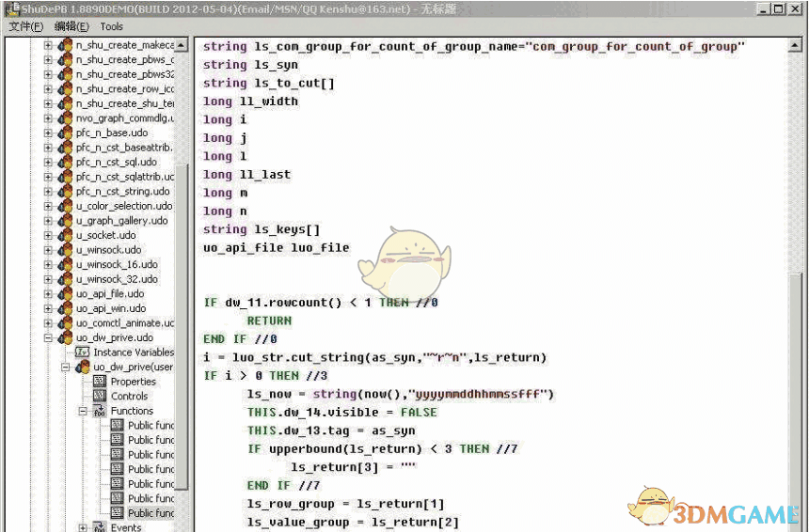Click the pfc_n_base.udo object icon
The image size is (809, 532).
coord(64,133)
